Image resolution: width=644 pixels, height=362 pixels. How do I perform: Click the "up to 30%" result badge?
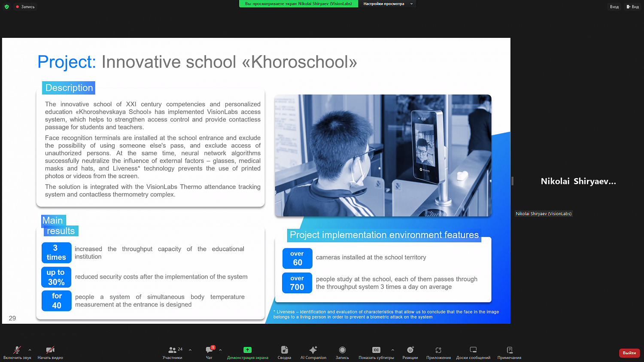point(56,277)
